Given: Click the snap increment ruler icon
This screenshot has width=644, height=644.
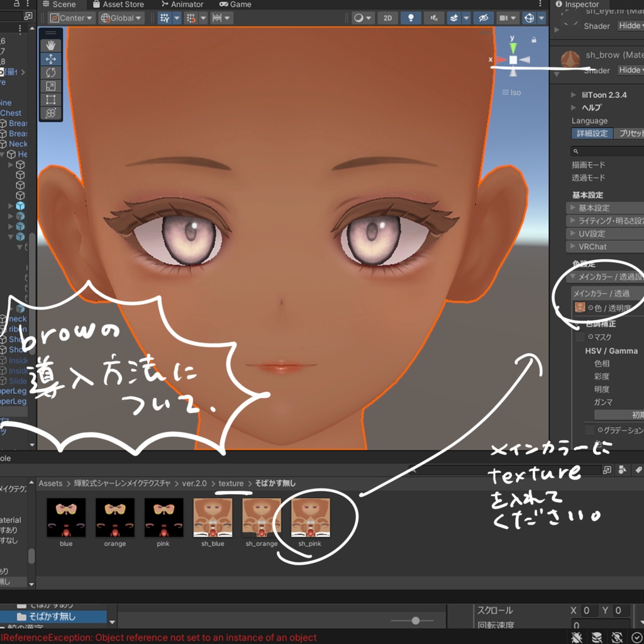Looking at the screenshot, I should (217, 18).
